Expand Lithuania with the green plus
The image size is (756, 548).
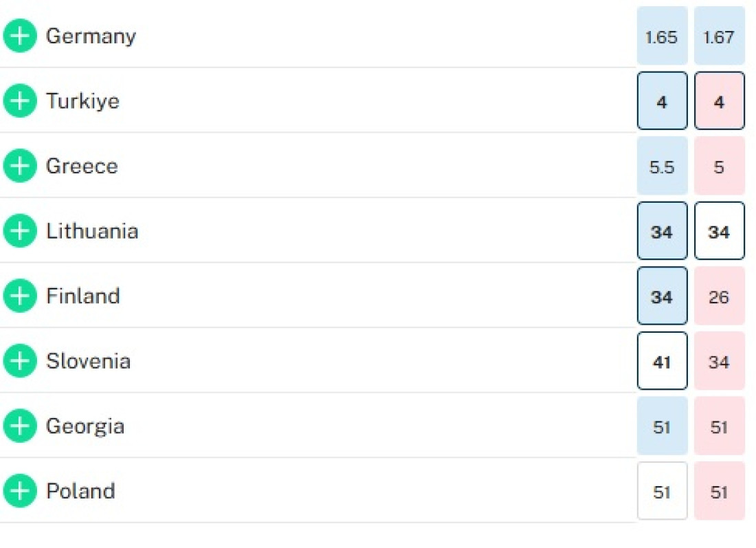tap(20, 230)
